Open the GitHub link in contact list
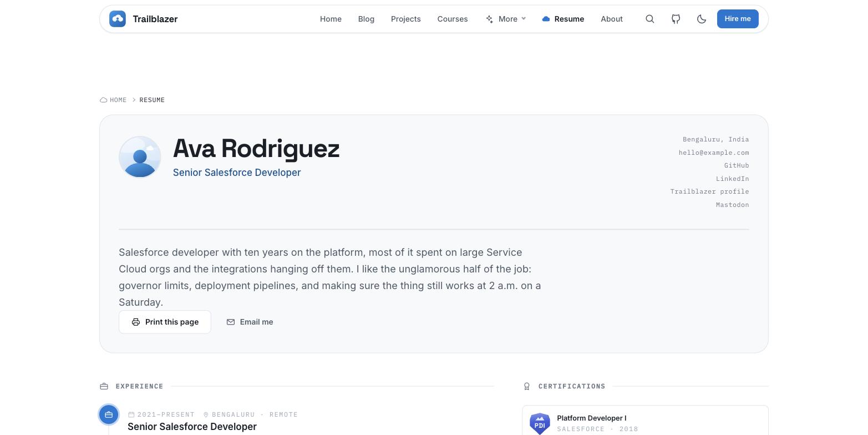The image size is (868, 435). [737, 165]
